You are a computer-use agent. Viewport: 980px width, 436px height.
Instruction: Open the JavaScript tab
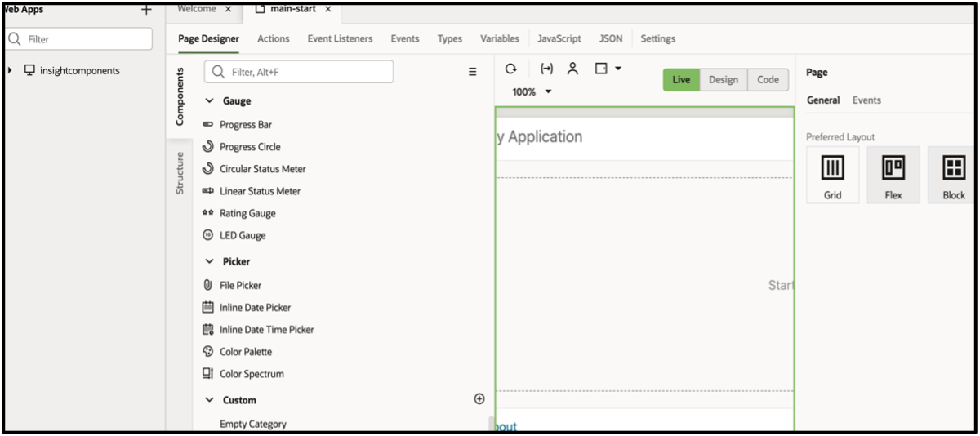click(x=559, y=38)
